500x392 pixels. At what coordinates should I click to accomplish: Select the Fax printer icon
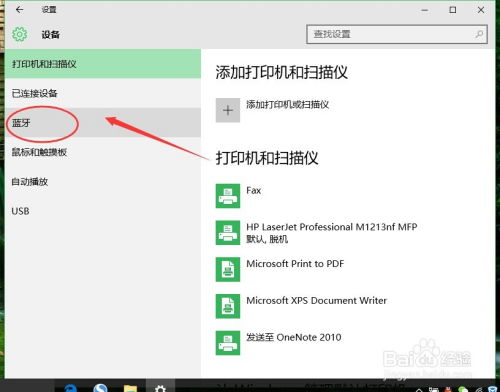(228, 196)
